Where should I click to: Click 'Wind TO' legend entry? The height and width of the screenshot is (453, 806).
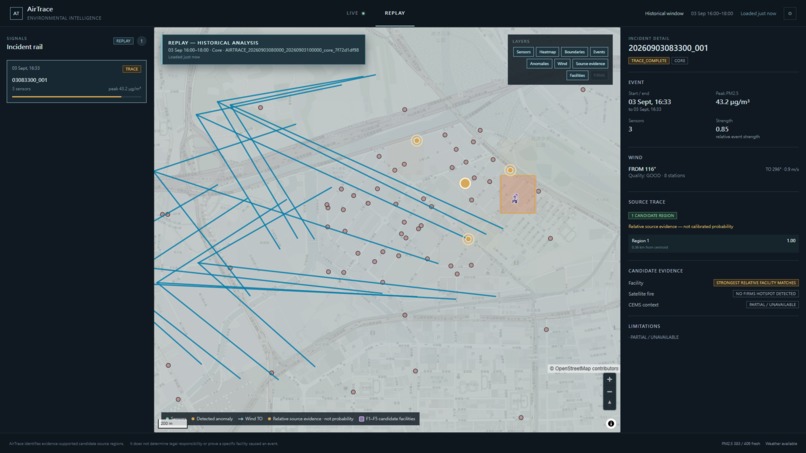tap(250, 419)
